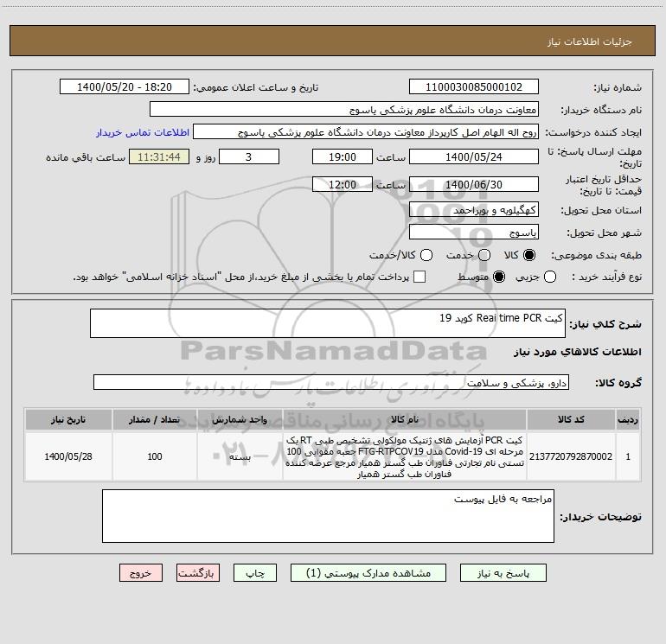Choose the متوسط purchase type radio

[499, 277]
